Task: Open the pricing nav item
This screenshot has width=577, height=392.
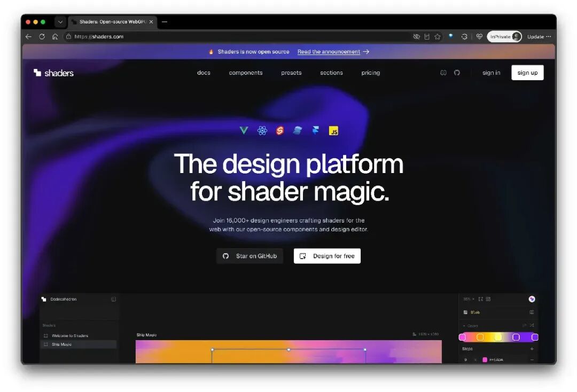Action: coord(371,73)
